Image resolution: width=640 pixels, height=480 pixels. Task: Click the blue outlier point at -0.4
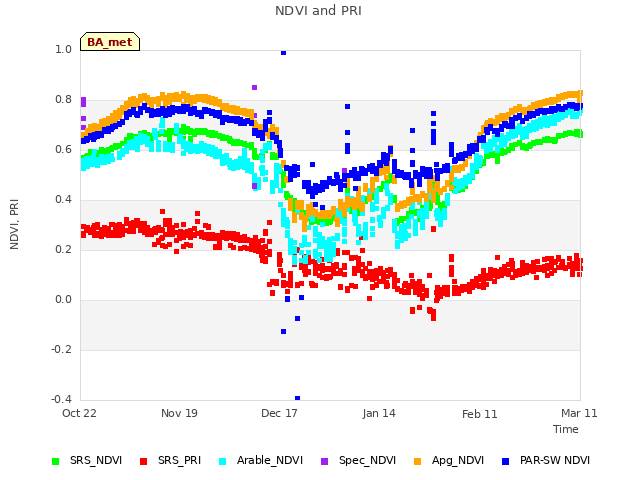pos(298,398)
